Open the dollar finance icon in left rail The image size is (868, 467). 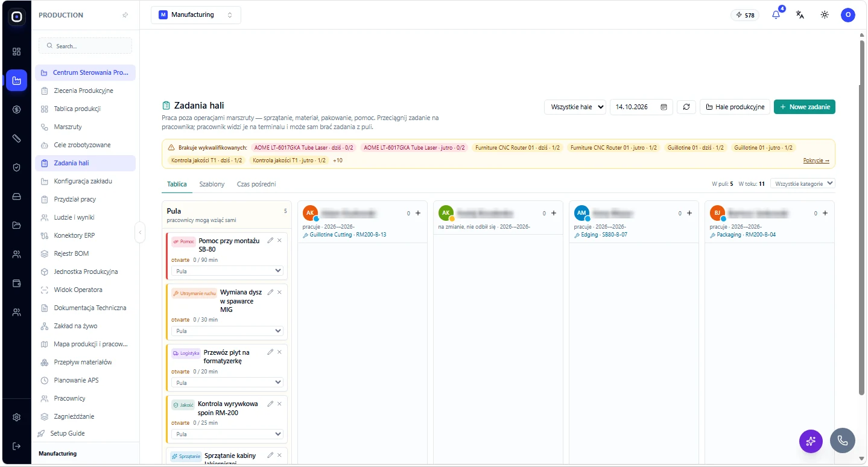tap(16, 109)
